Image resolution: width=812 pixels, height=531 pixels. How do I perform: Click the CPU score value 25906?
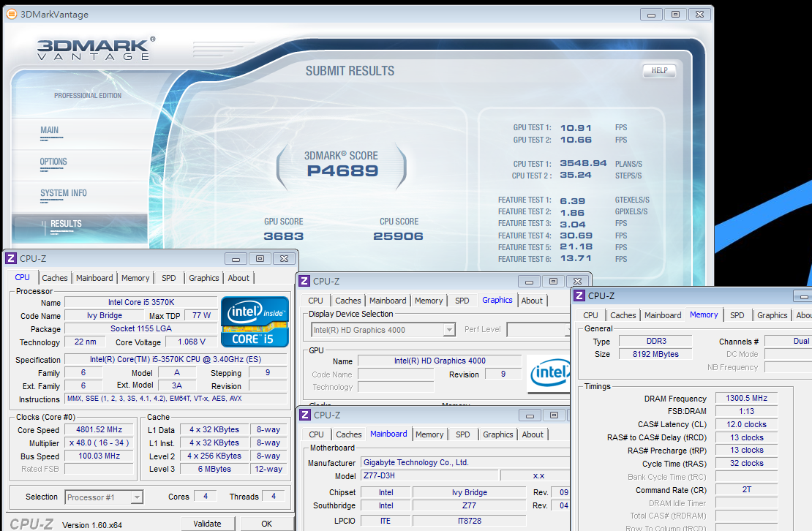(398, 236)
